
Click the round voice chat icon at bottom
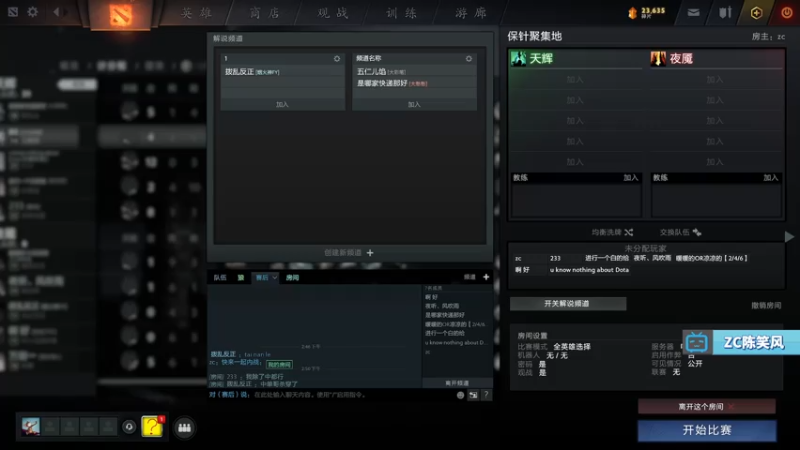(x=129, y=427)
